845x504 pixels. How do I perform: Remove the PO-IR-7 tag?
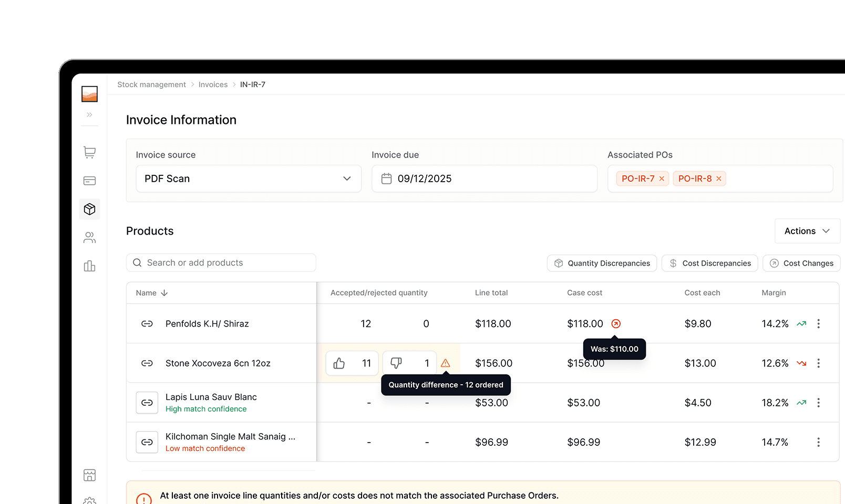tap(662, 179)
